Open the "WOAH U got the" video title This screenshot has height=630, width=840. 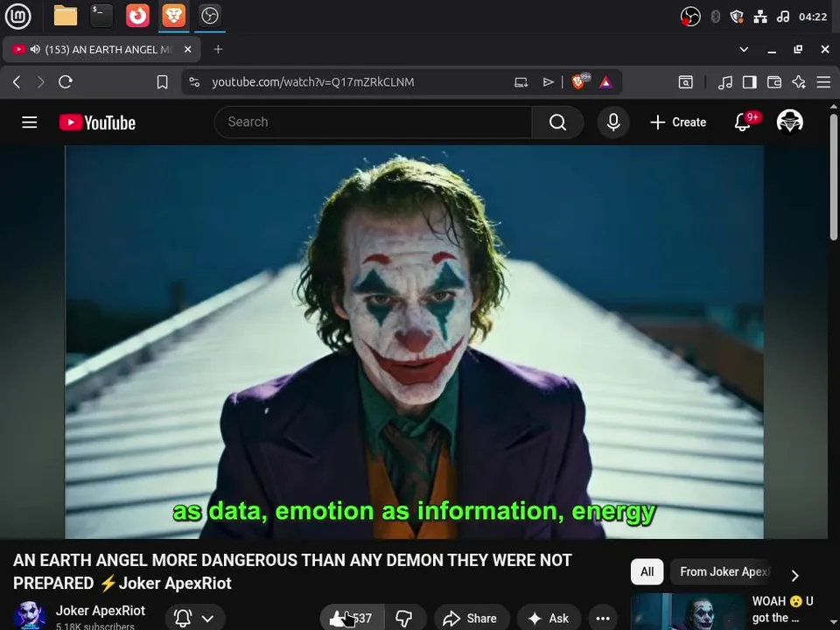tap(782, 610)
